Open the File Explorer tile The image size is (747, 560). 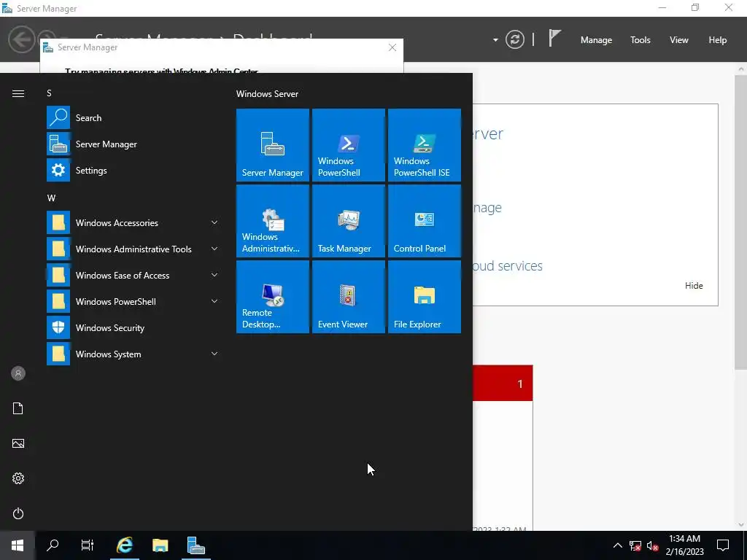(425, 297)
